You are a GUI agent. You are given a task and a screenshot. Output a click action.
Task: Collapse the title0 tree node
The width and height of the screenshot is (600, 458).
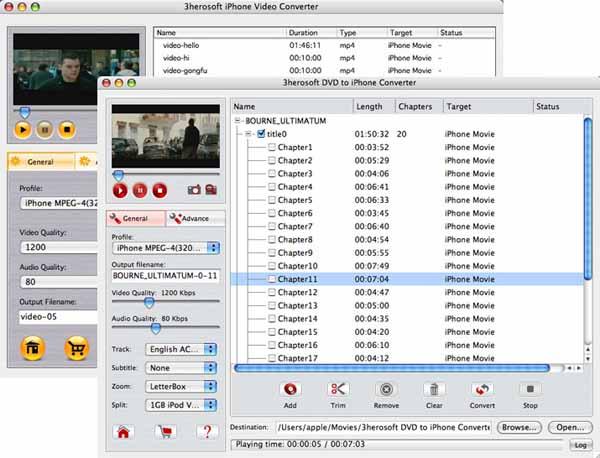[x=248, y=134]
